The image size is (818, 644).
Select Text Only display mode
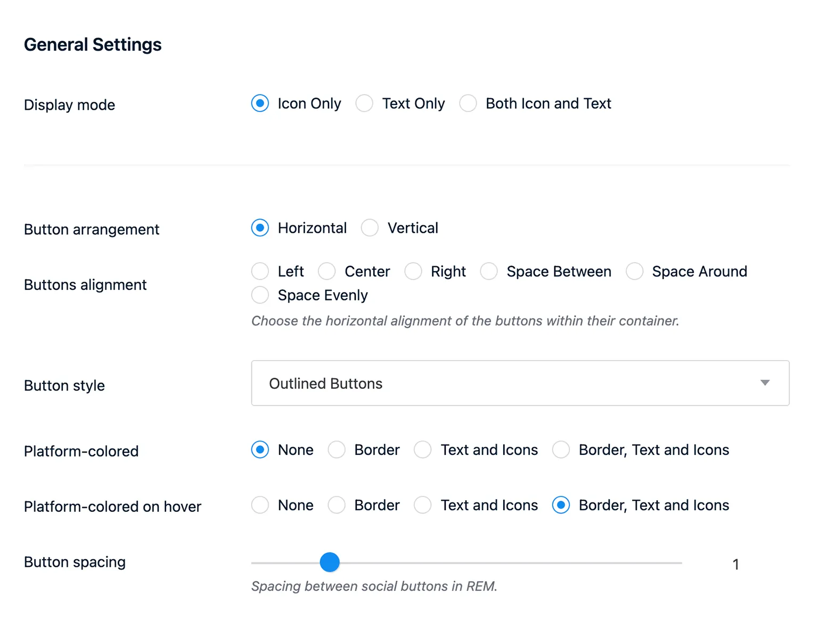pos(365,103)
